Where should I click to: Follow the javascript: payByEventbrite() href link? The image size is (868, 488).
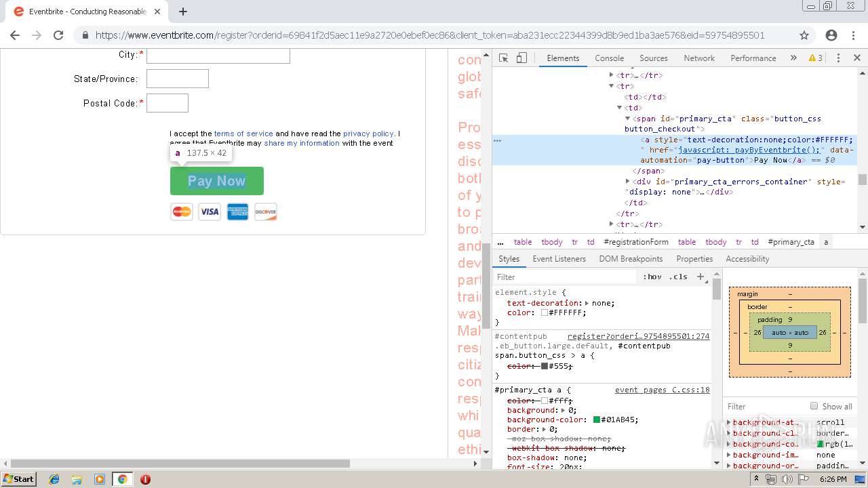[x=749, y=150]
